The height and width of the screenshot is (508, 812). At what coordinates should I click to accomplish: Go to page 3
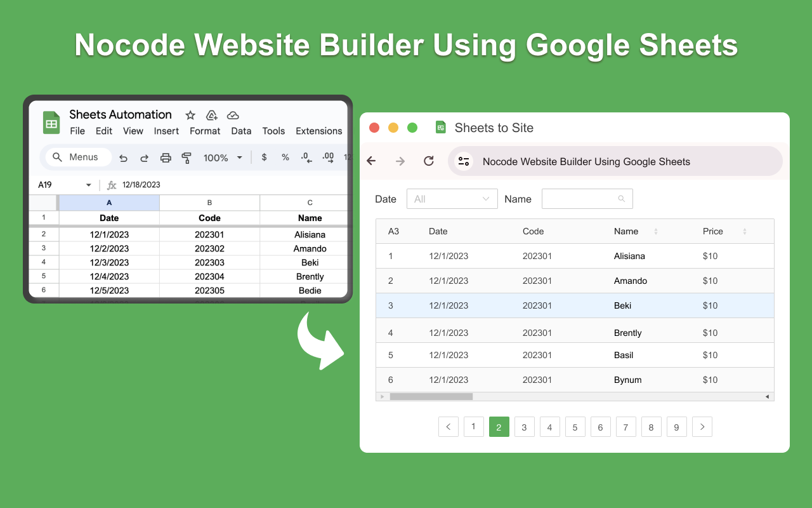(525, 427)
